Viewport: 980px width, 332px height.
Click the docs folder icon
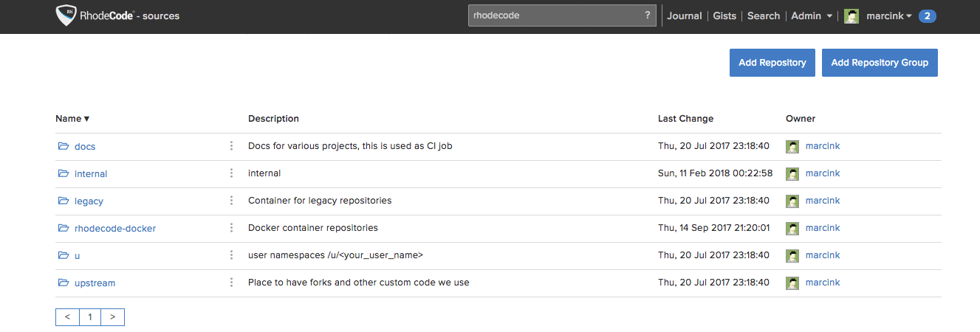[64, 146]
